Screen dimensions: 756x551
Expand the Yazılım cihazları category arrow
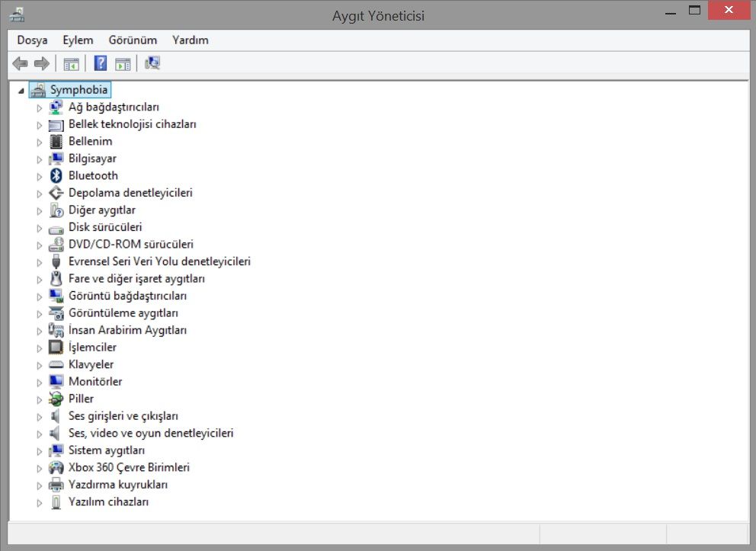pos(39,502)
